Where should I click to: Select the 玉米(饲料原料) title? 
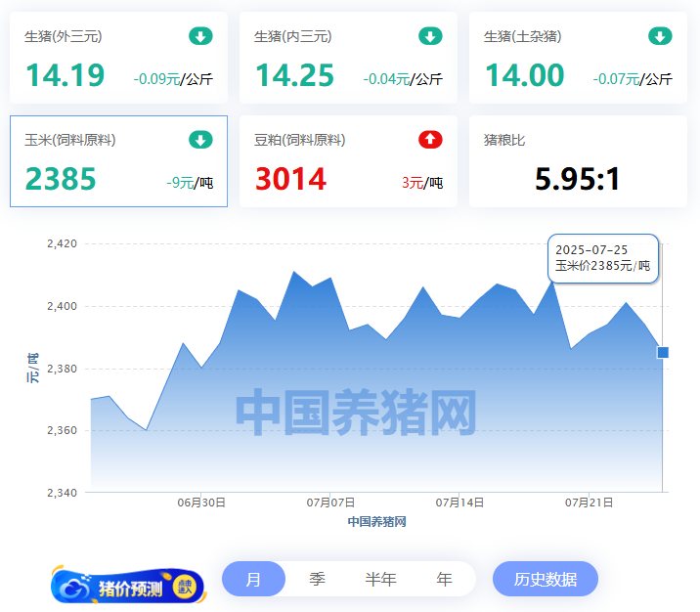pyautogui.click(x=70, y=140)
